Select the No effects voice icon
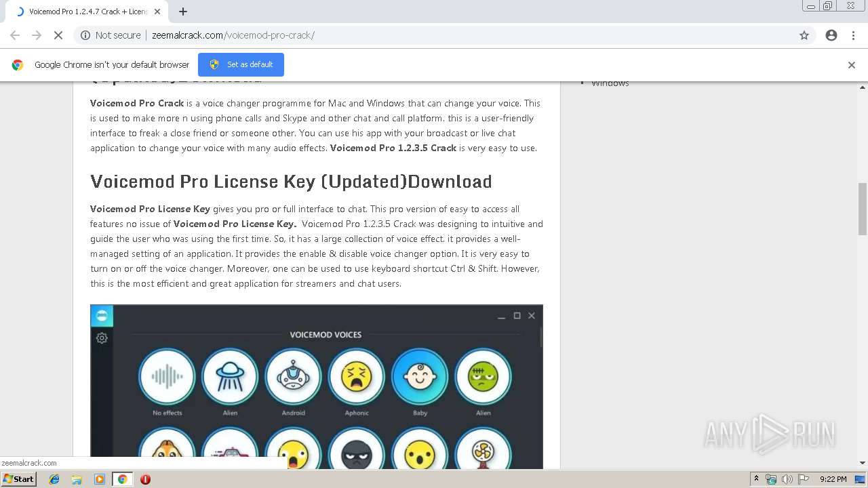Viewport: 868px width, 488px height. click(x=167, y=377)
